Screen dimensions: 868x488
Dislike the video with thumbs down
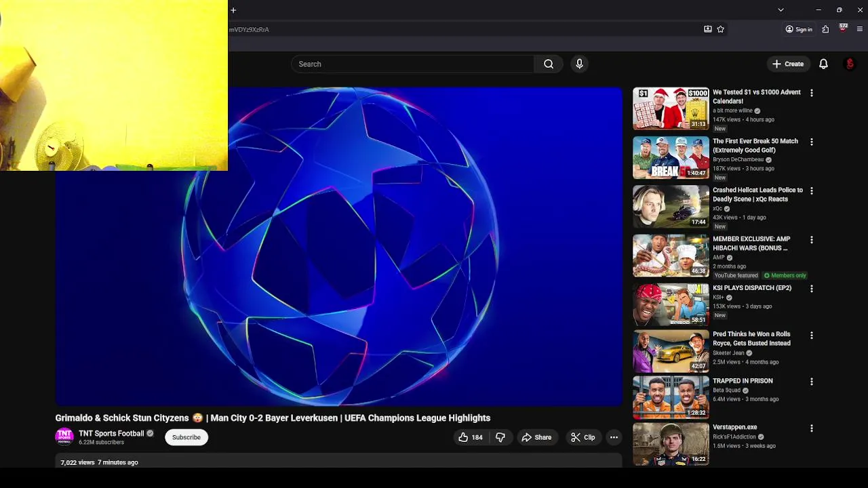point(500,437)
